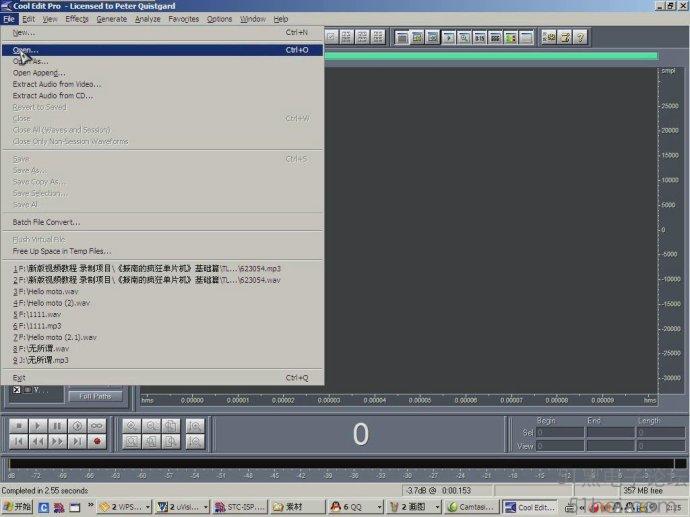The width and height of the screenshot is (690, 517).
Task: Click Zoom to Selection icon
Action: (132, 441)
